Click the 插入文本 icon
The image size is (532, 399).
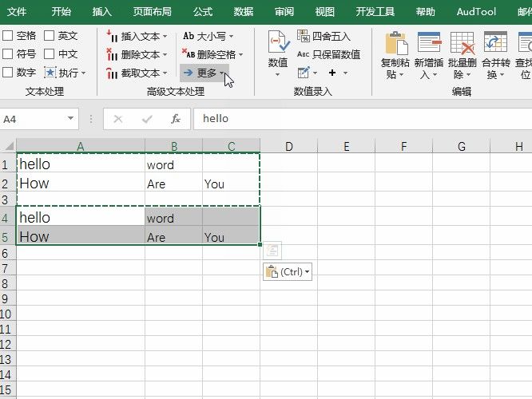[112, 36]
